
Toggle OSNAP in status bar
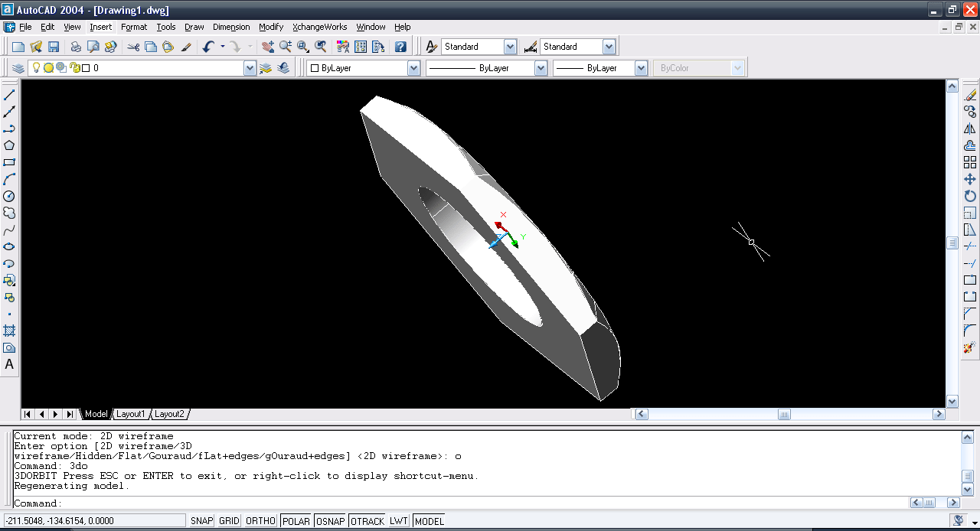331,521
